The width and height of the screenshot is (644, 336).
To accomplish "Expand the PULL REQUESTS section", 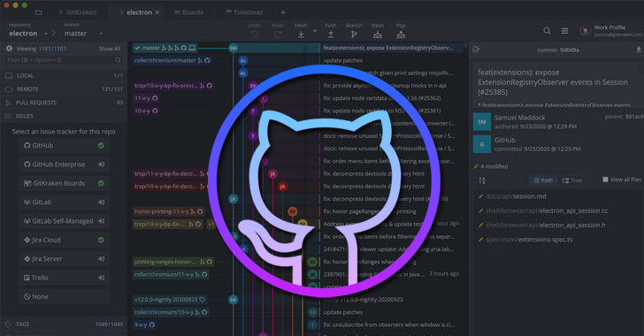I will click(x=64, y=103).
